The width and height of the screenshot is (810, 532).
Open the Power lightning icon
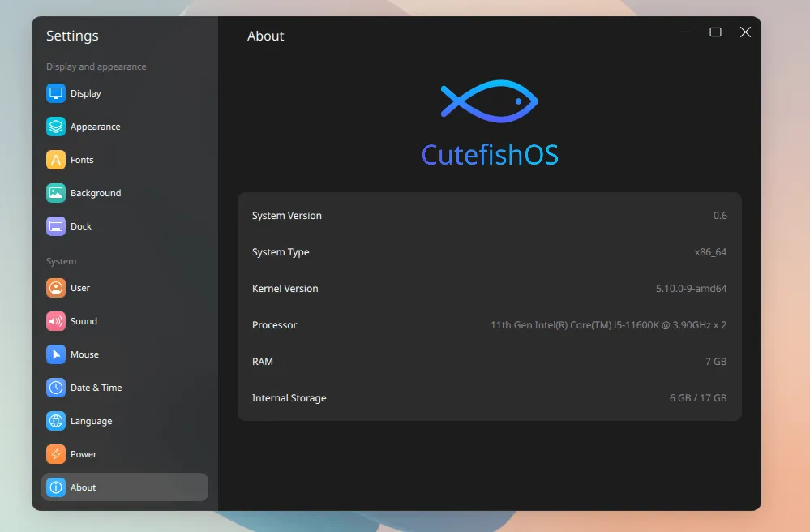pos(56,454)
